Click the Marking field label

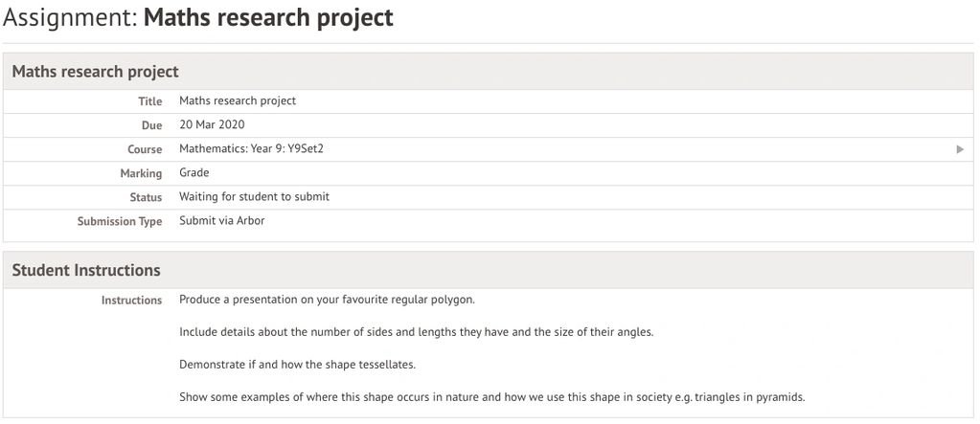tap(141, 173)
